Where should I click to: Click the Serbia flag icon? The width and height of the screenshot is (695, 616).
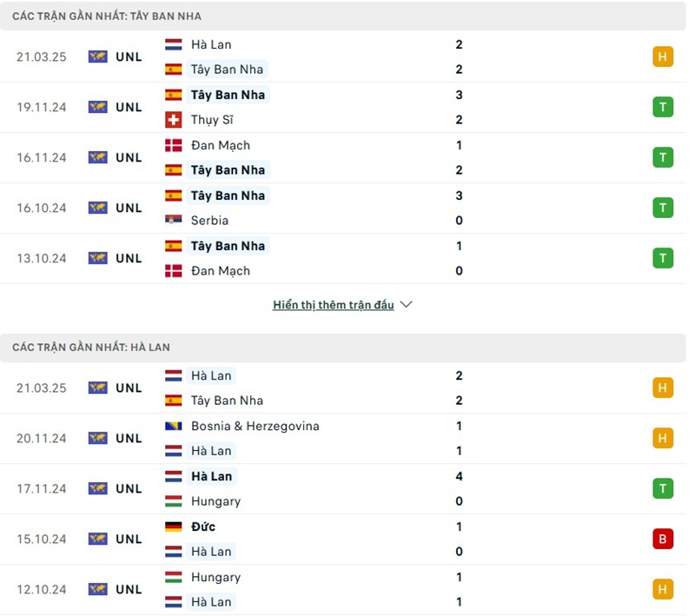(174, 220)
